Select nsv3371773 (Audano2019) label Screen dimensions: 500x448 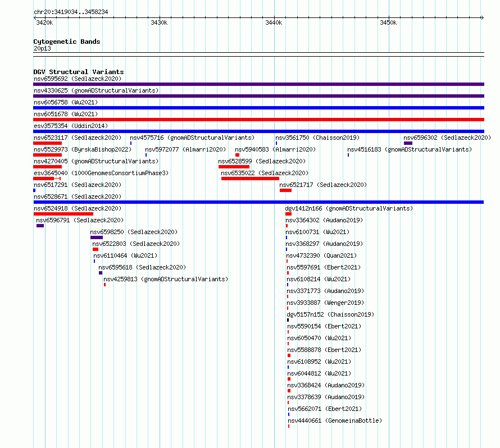coord(325,291)
